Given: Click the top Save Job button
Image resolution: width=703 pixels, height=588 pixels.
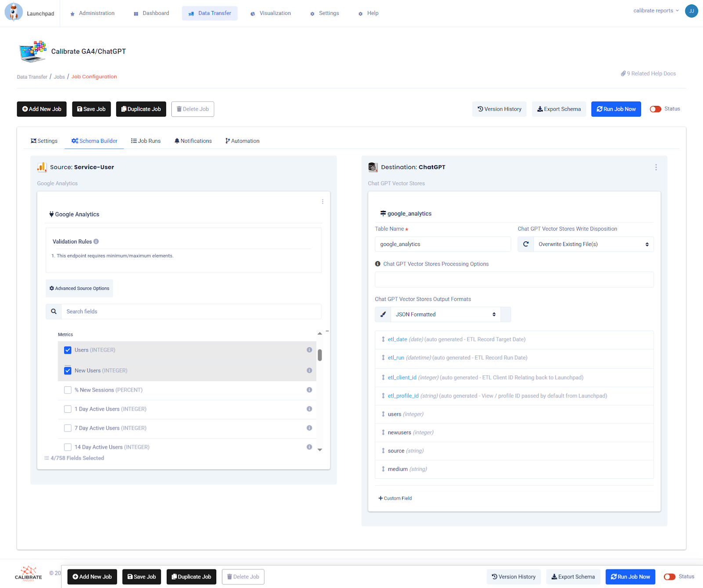Looking at the screenshot, I should (91, 109).
